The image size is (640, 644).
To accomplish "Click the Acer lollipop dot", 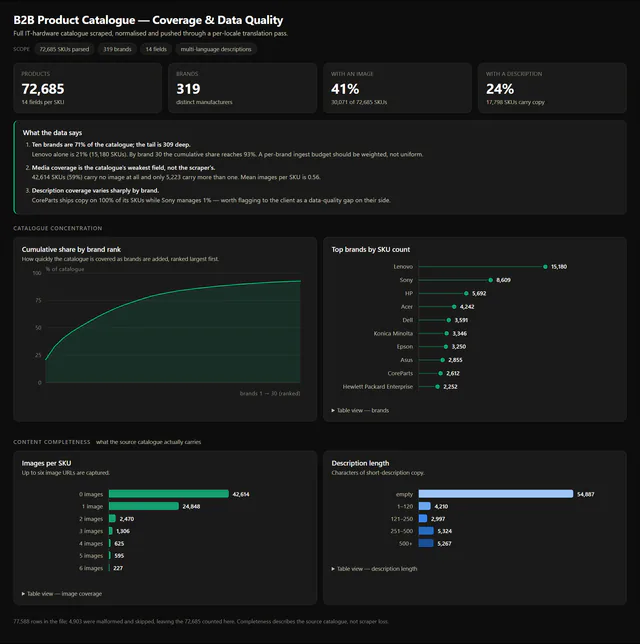I will point(454,307).
